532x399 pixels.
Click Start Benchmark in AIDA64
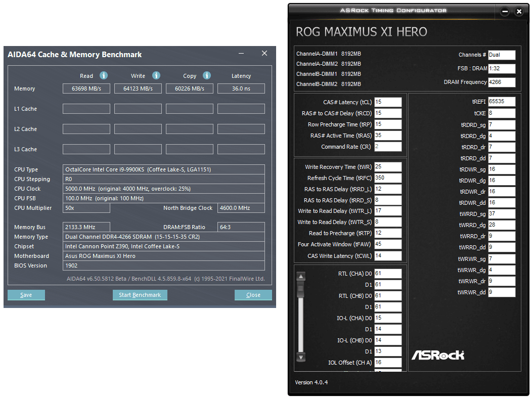(x=140, y=295)
